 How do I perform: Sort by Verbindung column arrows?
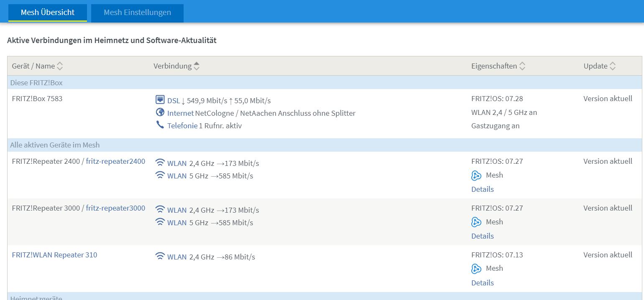tap(197, 66)
